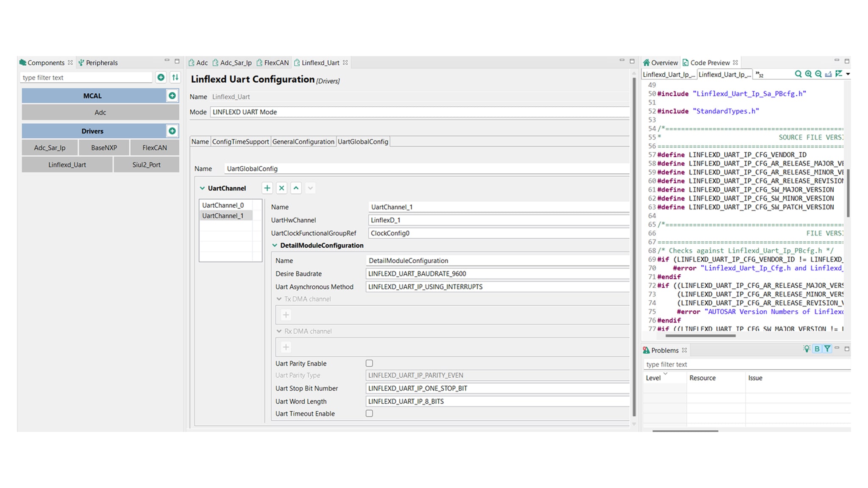
Task: Add a new UartChannel with plus icon
Action: pos(267,188)
